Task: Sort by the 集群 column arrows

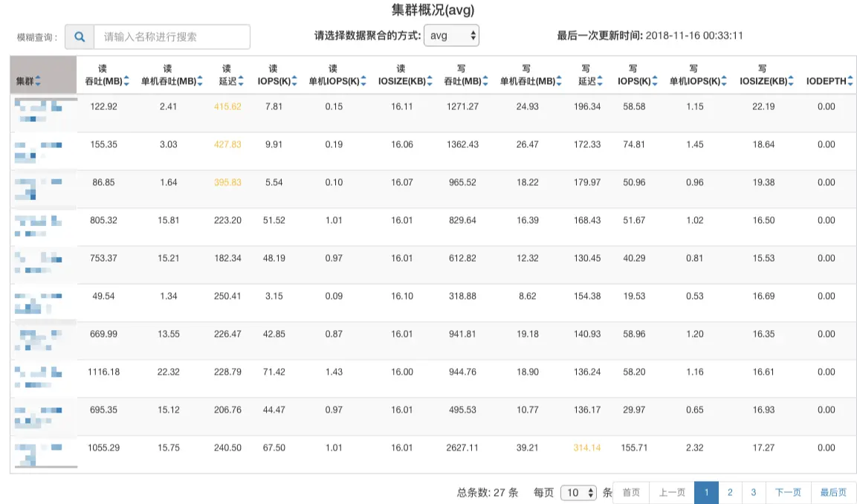Action: click(x=38, y=81)
